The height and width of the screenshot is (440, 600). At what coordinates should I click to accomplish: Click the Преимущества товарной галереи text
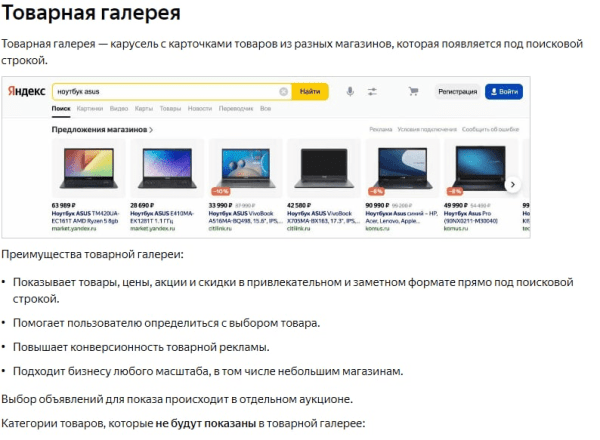[x=92, y=254]
